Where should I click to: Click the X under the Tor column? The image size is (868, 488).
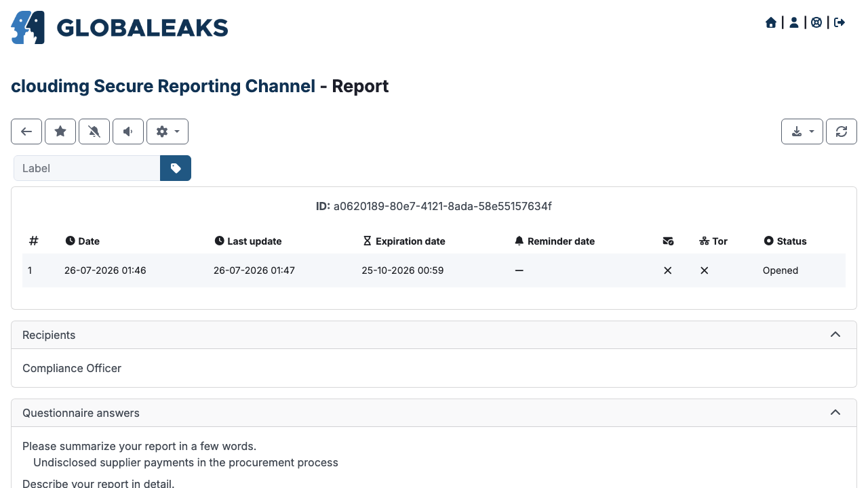point(705,270)
